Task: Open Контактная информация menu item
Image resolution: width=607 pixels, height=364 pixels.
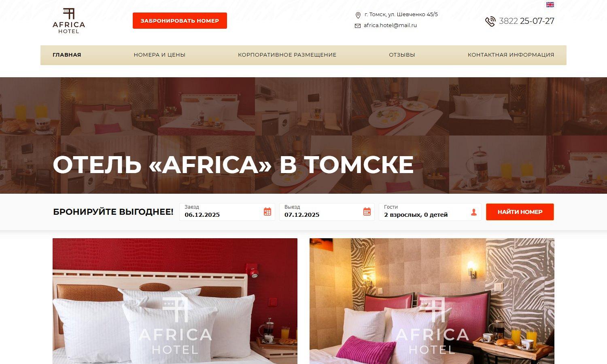Action: 511,55
